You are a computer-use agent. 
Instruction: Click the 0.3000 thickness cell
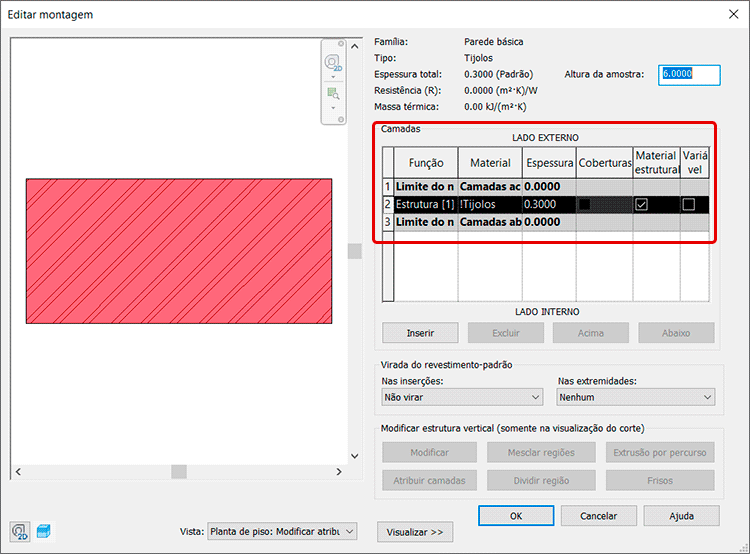(x=550, y=205)
